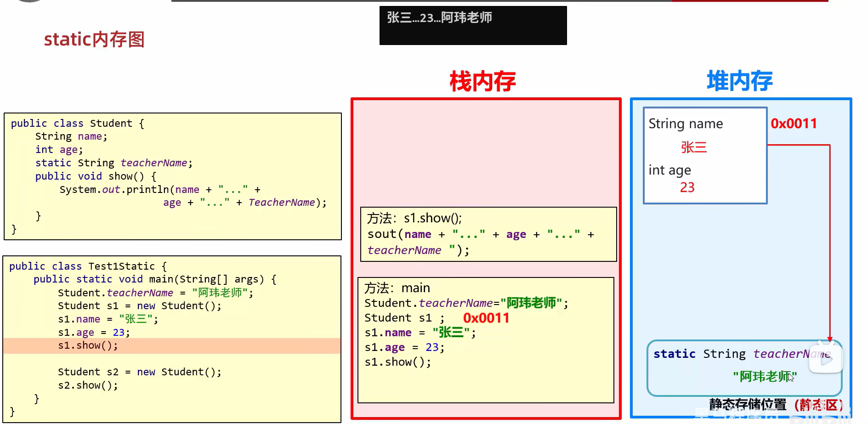Click '方法: main' stack frame label
Image resolution: width=868 pixels, height=424 pixels.
397,288
